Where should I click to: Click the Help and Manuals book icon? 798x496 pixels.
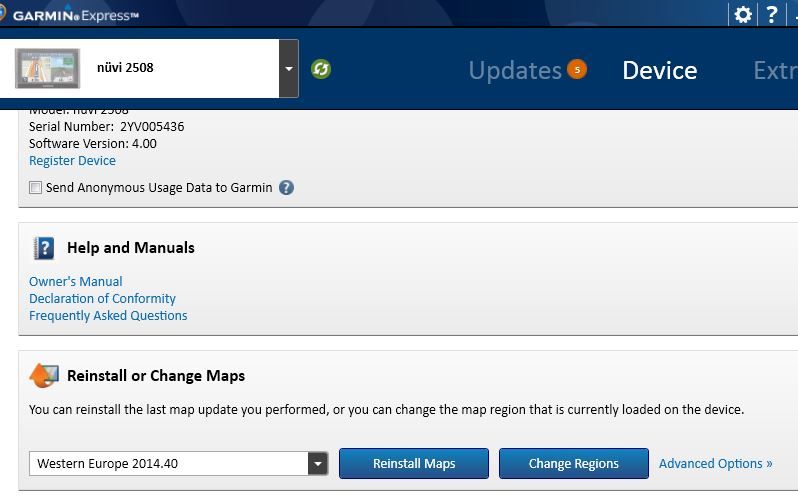click(44, 248)
